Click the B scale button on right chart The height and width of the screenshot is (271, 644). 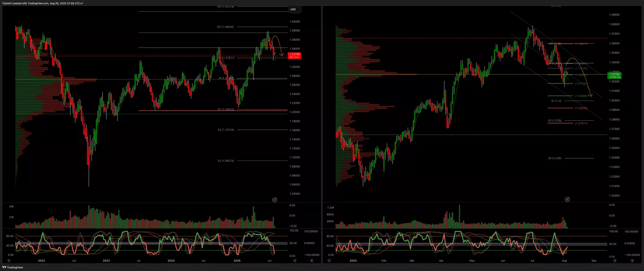(x=632, y=260)
